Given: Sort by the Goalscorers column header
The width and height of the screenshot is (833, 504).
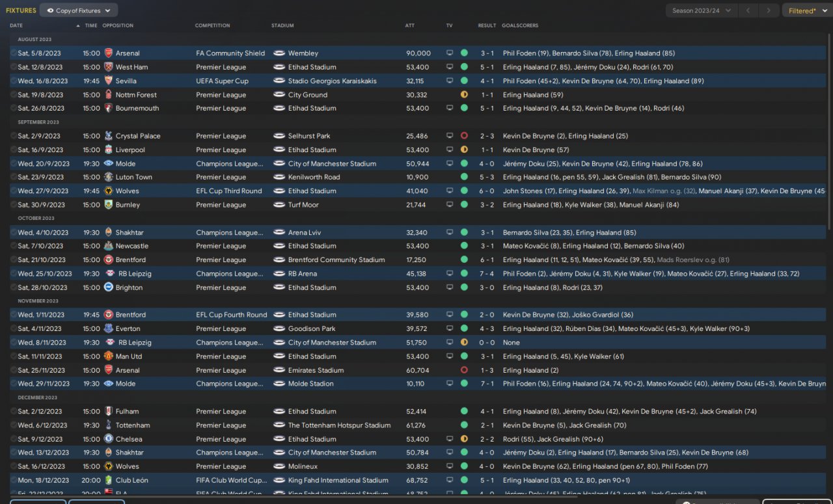Looking at the screenshot, I should 520,25.
